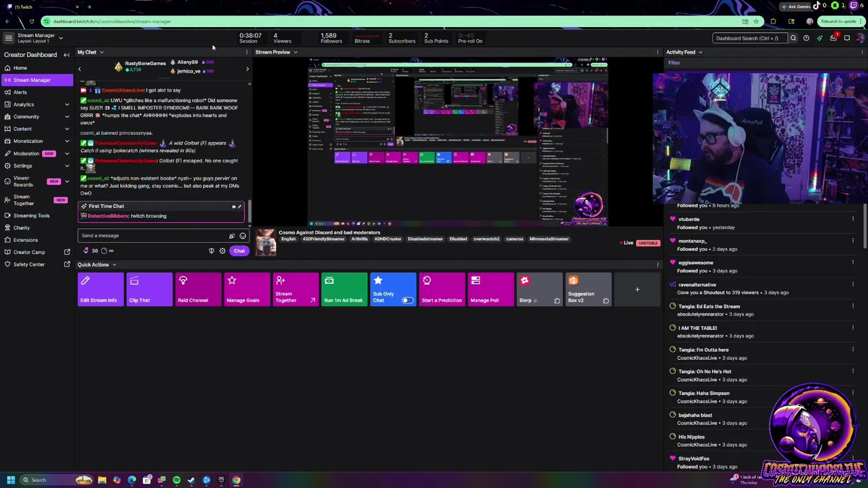Open Stream Preview panel options menu
868x488 pixels.
(x=657, y=52)
